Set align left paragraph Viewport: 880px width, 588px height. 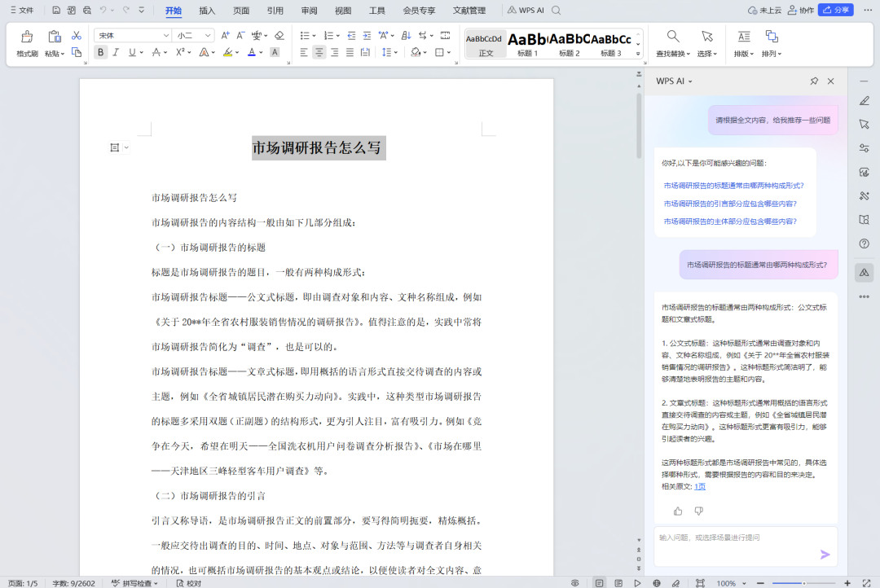click(x=304, y=52)
